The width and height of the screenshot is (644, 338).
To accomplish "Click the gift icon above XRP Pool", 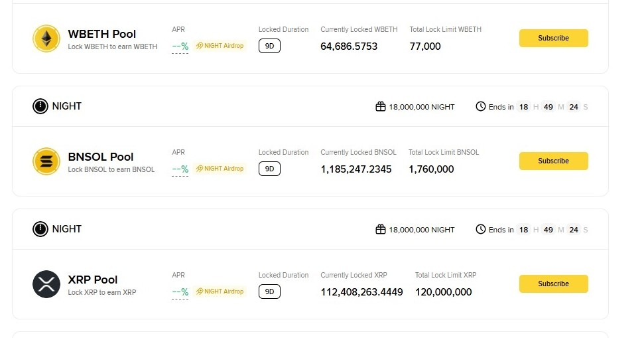I will click(381, 230).
